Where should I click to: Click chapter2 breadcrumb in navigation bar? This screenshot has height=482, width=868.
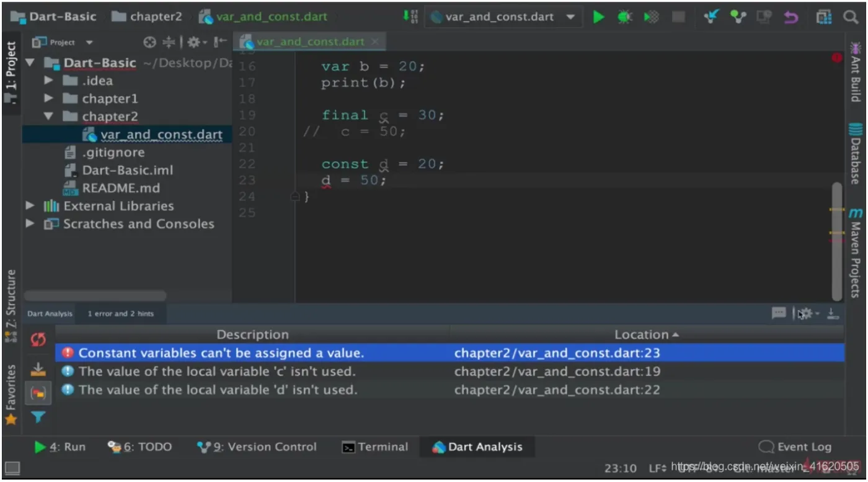coord(147,17)
